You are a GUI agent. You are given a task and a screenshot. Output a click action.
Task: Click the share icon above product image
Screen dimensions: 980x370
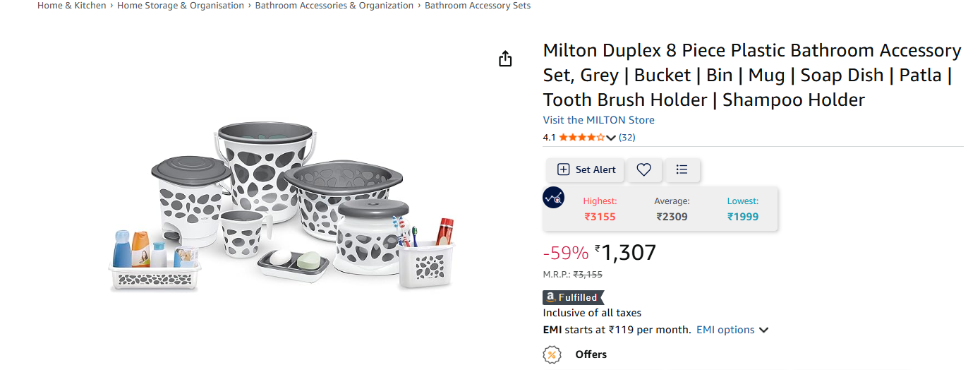coord(505,59)
